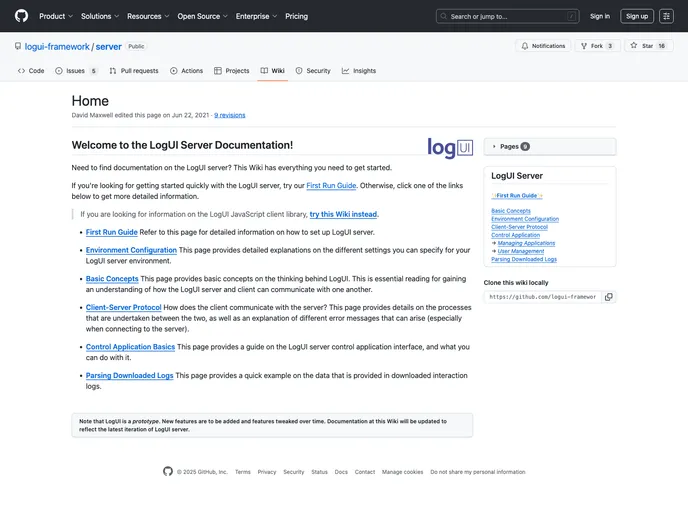Open sidebar Client-Server Protocol link
The width and height of the screenshot is (688, 512).
click(520, 227)
